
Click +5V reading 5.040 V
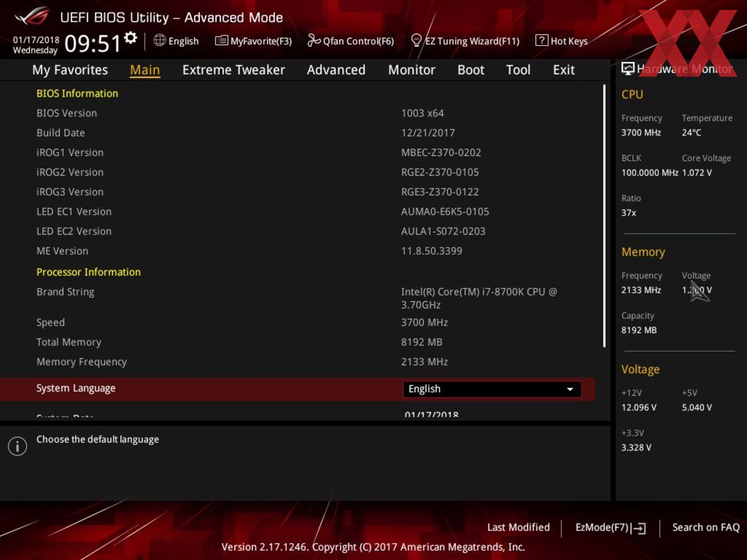pyautogui.click(x=697, y=408)
